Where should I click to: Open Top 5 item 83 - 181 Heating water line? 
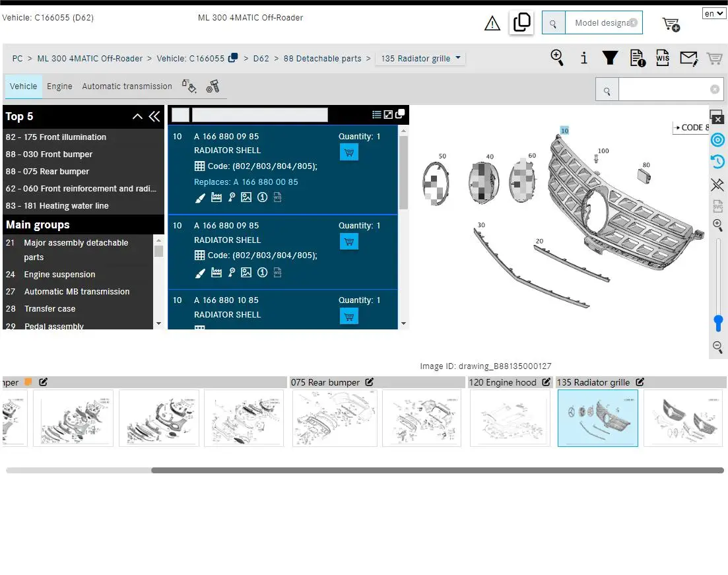point(57,206)
